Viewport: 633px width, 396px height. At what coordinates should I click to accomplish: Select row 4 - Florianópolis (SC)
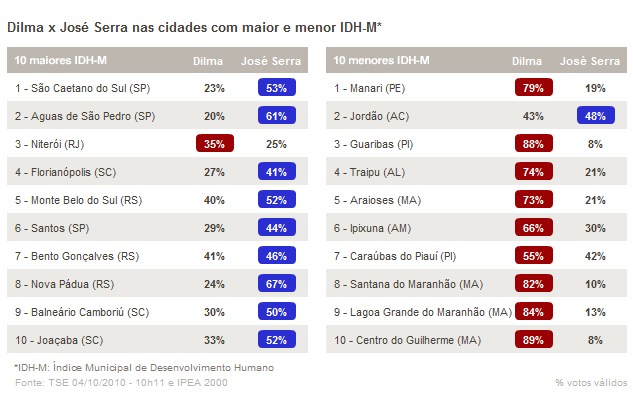pyautogui.click(x=157, y=172)
